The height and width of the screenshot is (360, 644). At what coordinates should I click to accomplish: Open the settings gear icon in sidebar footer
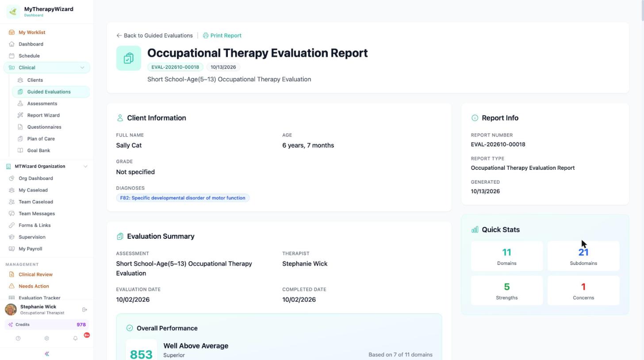[46, 338]
